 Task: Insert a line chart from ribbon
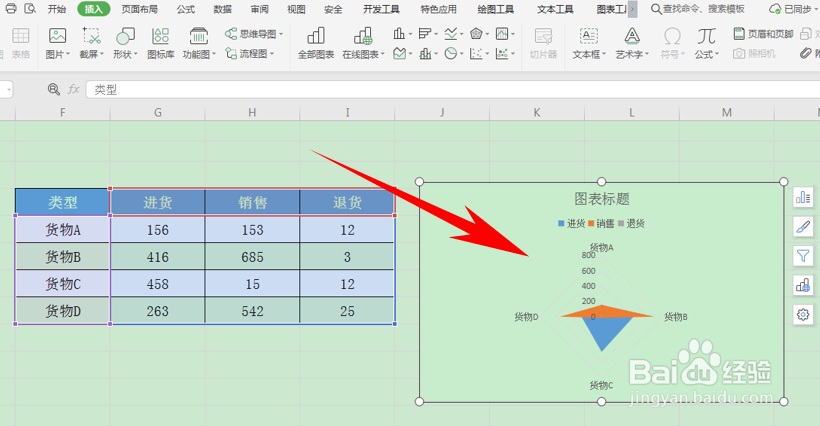tap(453, 34)
